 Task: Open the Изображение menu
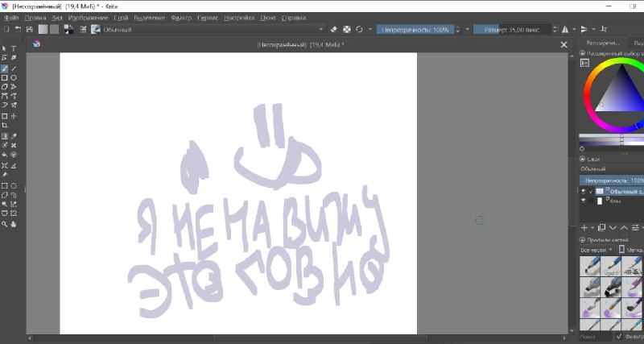click(88, 18)
